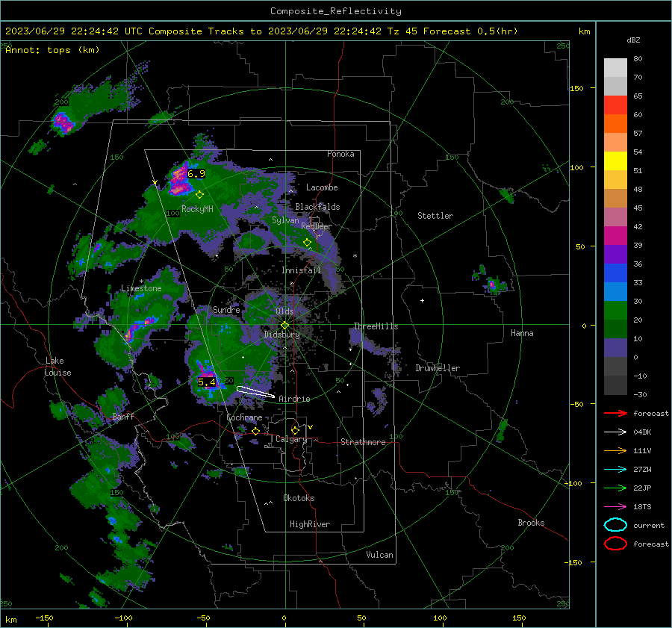The image size is (672, 628).
Task: Select the white 04DK arrow in legend
Action: click(x=615, y=432)
